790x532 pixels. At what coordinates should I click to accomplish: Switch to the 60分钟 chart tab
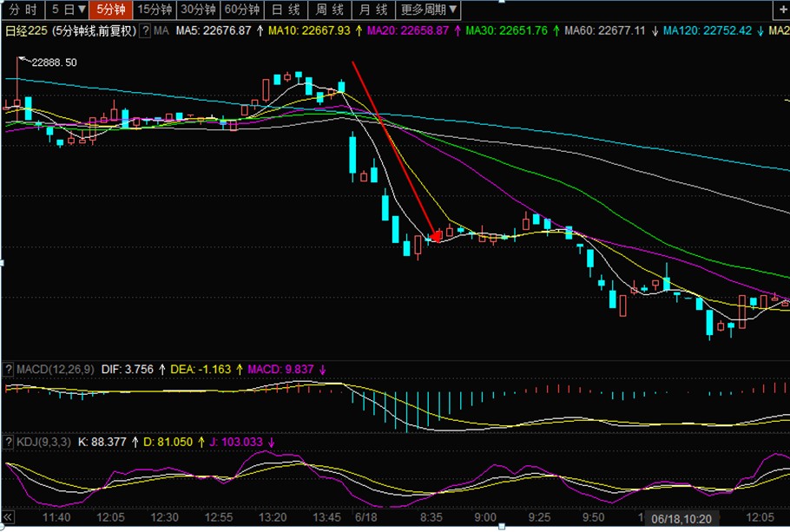240,10
